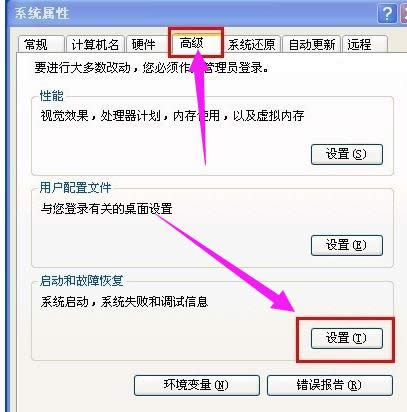Open the 自动更新 tab
The height and width of the screenshot is (412, 407).
tap(311, 44)
